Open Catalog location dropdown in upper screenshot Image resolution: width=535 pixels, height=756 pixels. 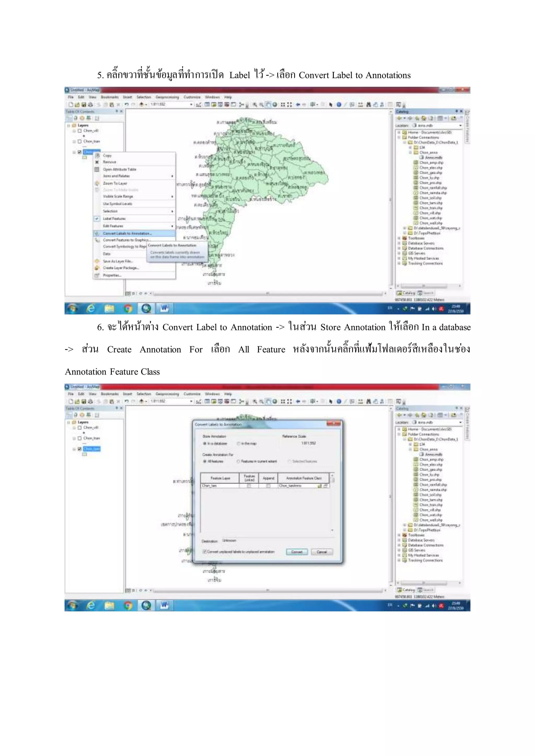460,126
